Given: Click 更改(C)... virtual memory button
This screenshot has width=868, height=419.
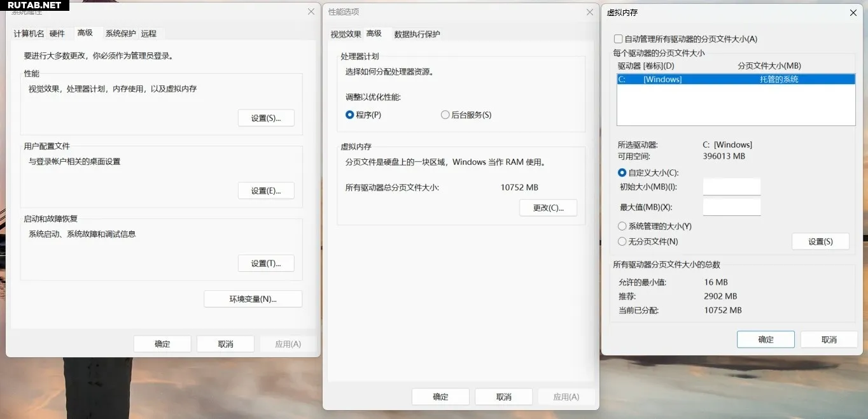Looking at the screenshot, I should (548, 208).
